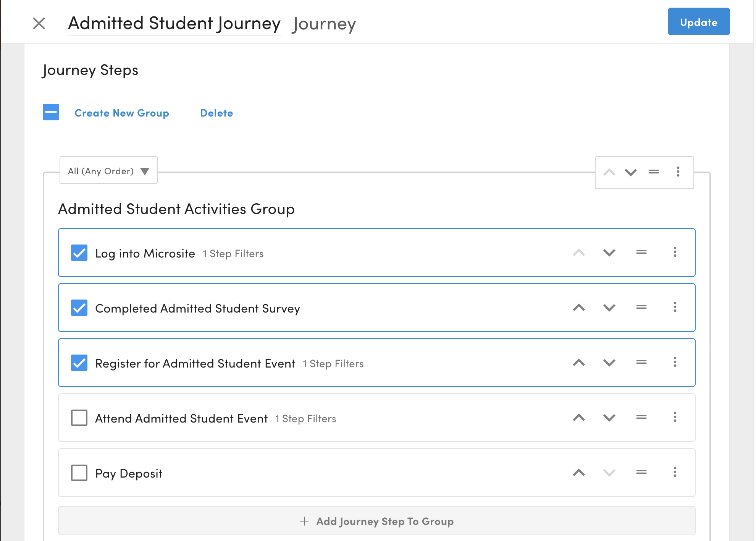The image size is (756, 541).
Task: Open three-dot menu for Pay Deposit step
Action: click(x=675, y=472)
